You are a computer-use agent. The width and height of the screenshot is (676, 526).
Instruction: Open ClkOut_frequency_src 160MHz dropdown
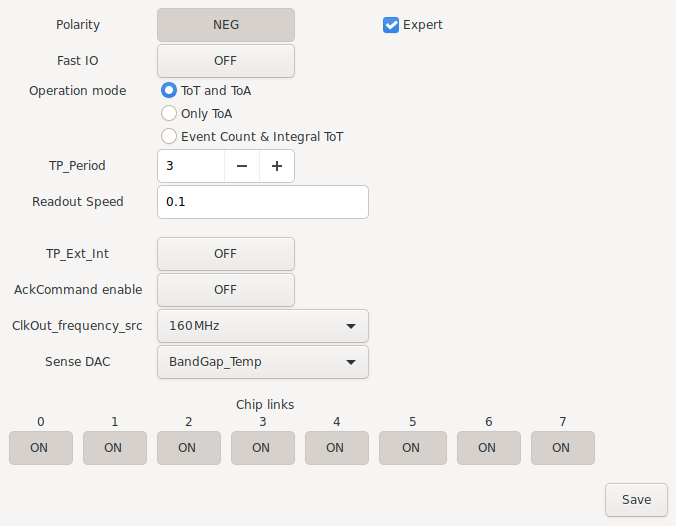pos(263,326)
